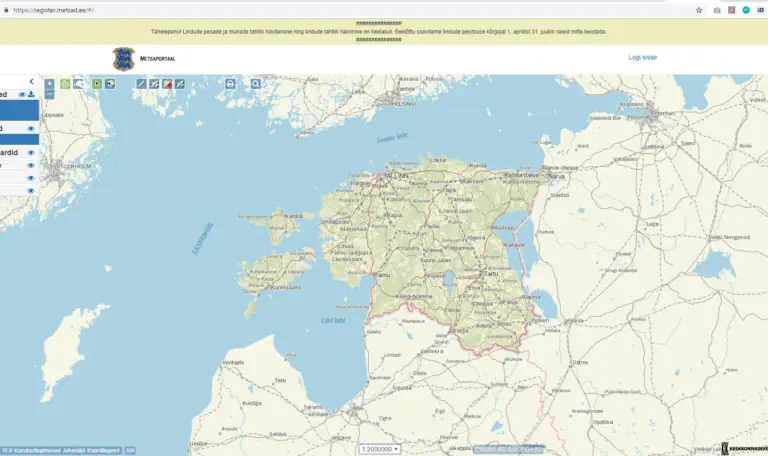Click the download icon in layers panel
Viewport: 768px width, 456px height.
click(32, 95)
